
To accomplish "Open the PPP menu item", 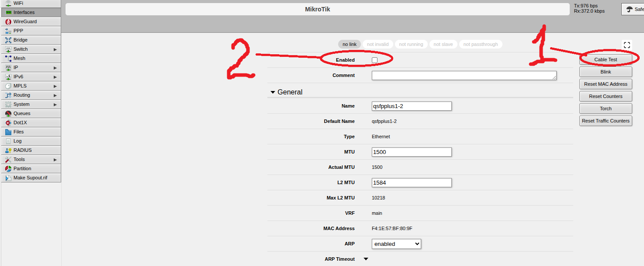I will click(18, 31).
